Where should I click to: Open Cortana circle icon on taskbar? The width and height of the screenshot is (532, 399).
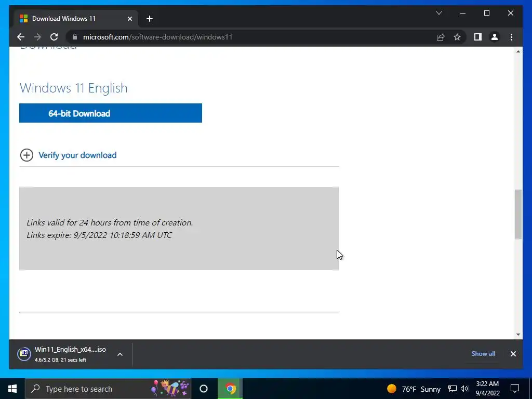pos(204,389)
